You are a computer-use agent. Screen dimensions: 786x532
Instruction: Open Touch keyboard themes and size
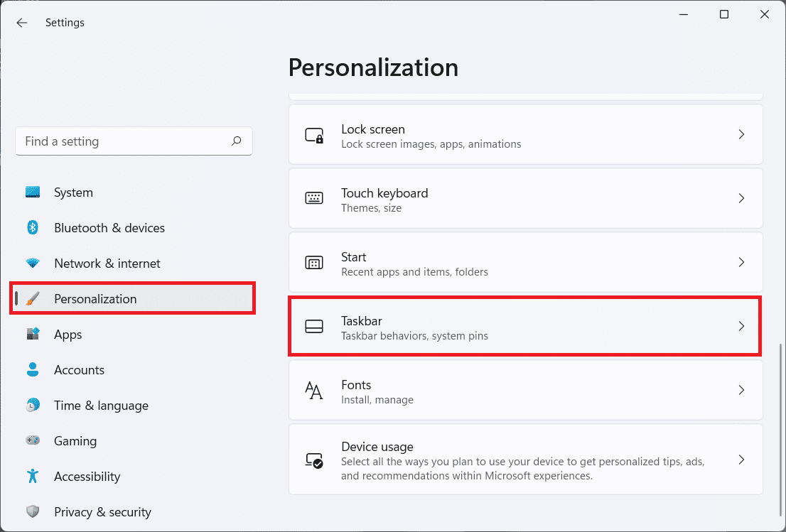[x=526, y=198]
